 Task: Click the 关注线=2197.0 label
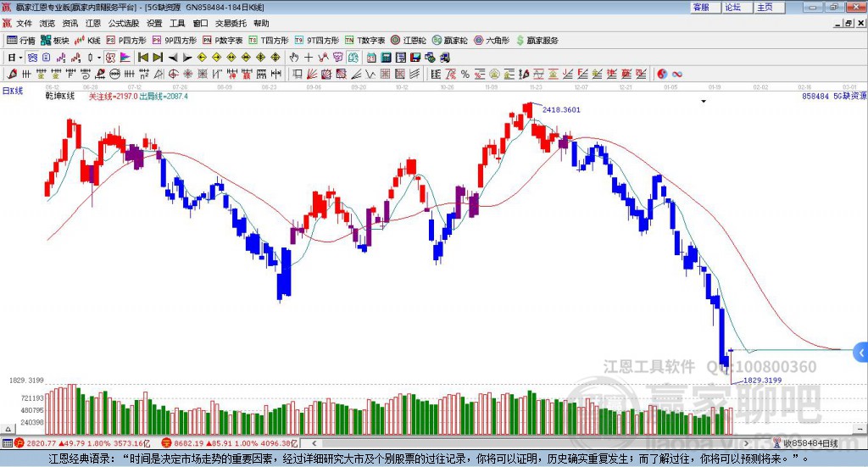pos(113,97)
